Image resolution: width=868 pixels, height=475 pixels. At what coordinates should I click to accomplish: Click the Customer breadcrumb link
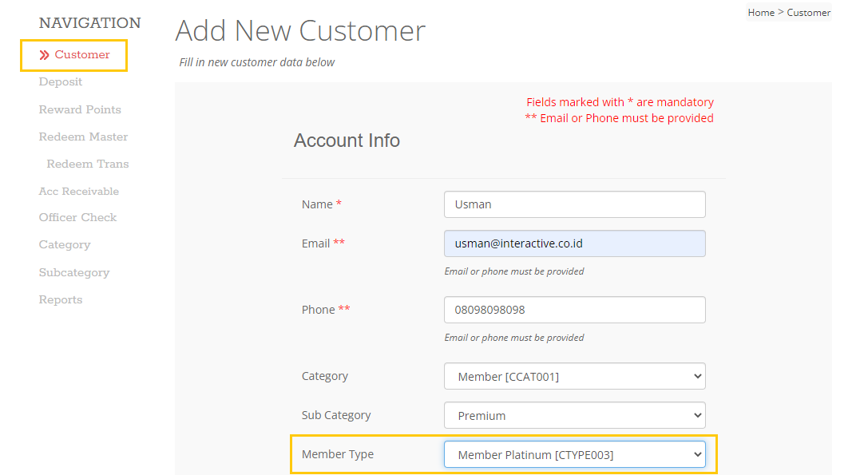point(809,13)
